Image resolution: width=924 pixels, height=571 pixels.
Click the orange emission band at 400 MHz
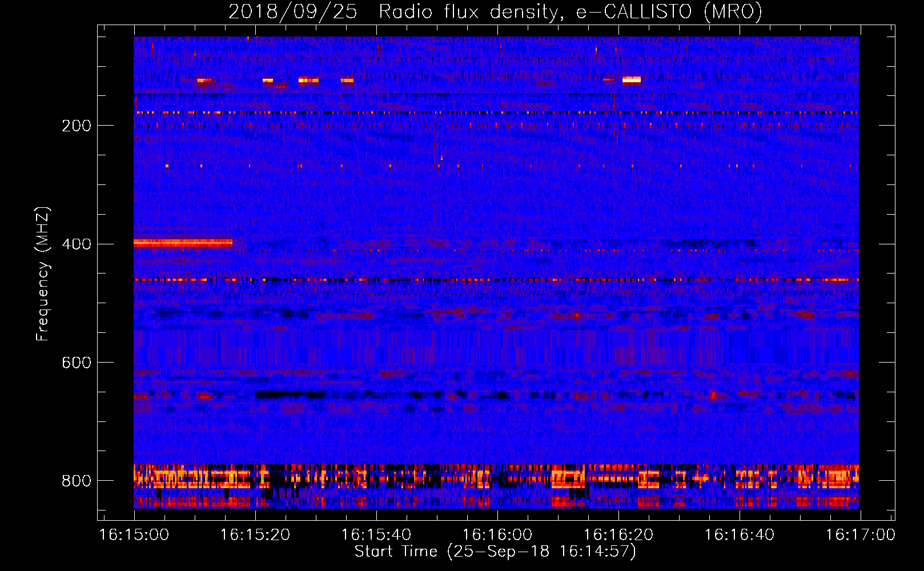(x=183, y=243)
